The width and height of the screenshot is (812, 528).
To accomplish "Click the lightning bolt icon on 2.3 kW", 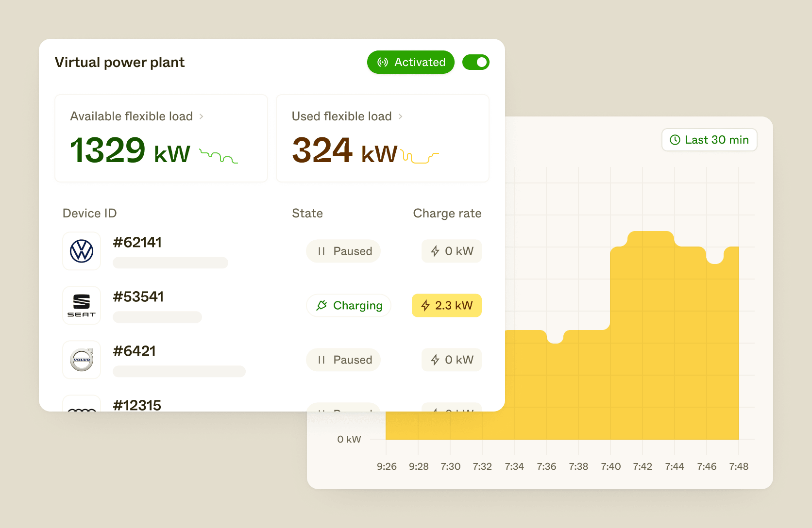I will 425,305.
